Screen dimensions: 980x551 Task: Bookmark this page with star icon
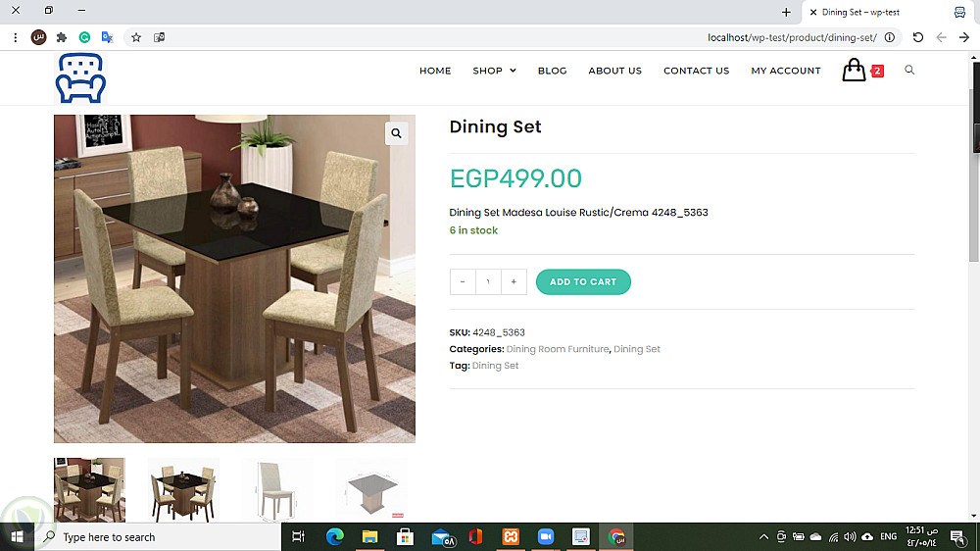136,37
